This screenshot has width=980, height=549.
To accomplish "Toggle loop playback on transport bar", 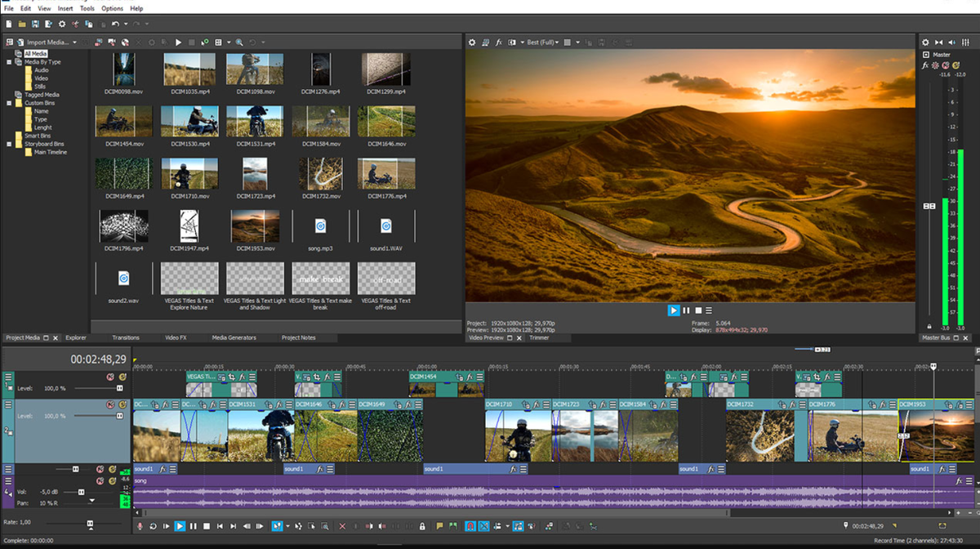I will pos(153,526).
